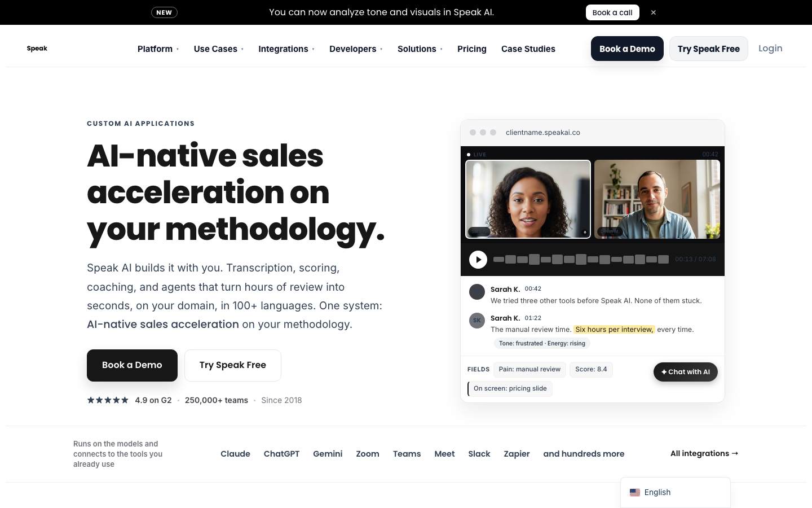
Task: Click the highlighted Six hours per interview phrase
Action: pos(614,330)
